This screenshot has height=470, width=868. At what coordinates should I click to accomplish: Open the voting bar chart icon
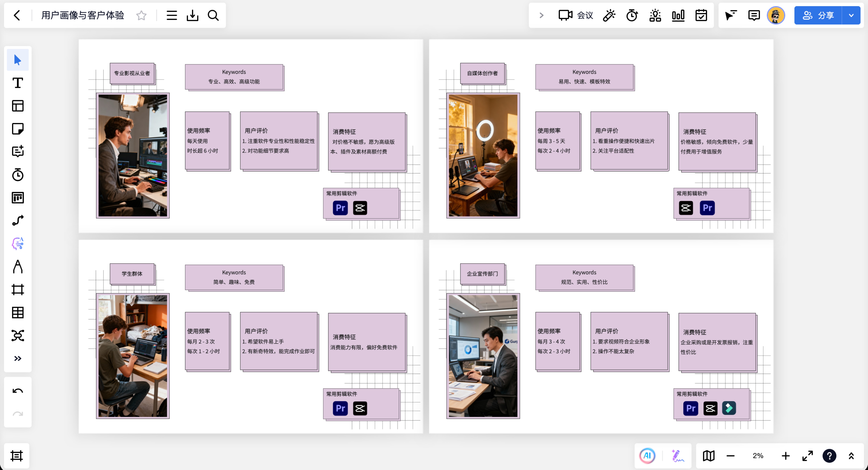click(678, 15)
